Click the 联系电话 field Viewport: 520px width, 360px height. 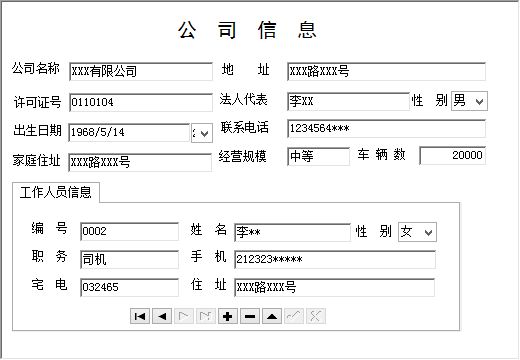(386, 129)
